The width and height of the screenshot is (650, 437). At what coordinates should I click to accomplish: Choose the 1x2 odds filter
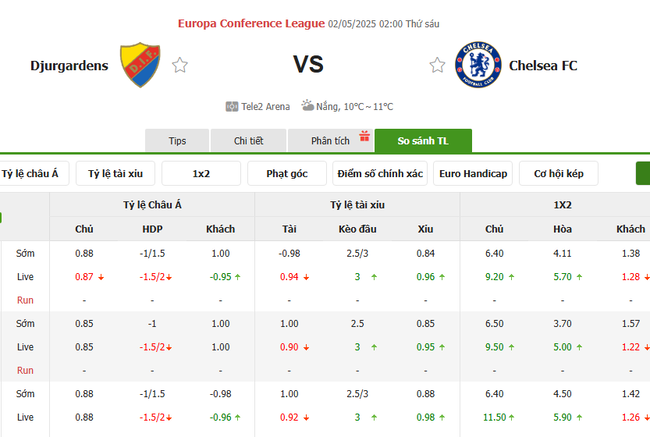pyautogui.click(x=201, y=174)
